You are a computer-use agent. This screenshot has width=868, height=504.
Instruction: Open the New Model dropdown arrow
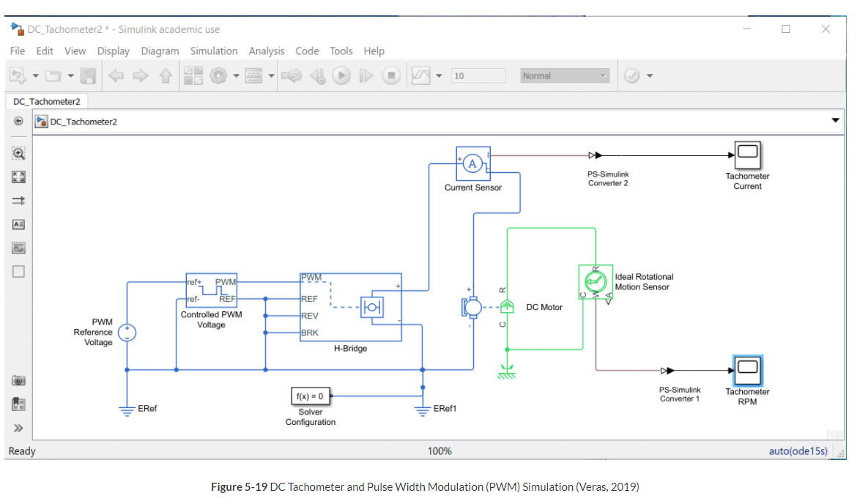tap(35, 76)
